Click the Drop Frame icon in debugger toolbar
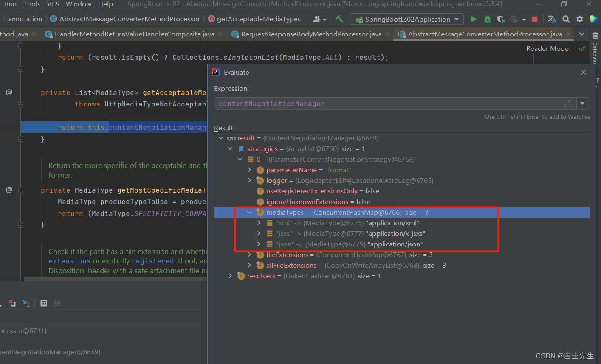The width and height of the screenshot is (601, 364). tap(12, 303)
